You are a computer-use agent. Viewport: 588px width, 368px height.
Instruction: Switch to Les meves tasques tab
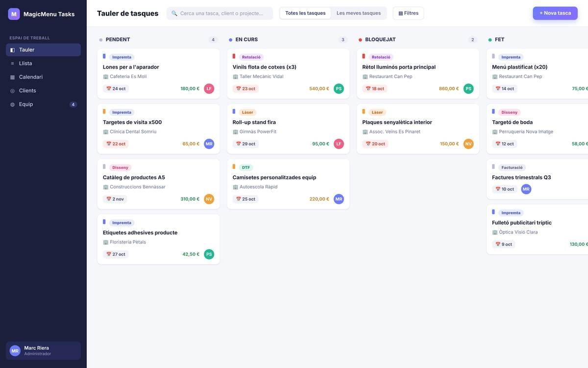click(x=359, y=13)
